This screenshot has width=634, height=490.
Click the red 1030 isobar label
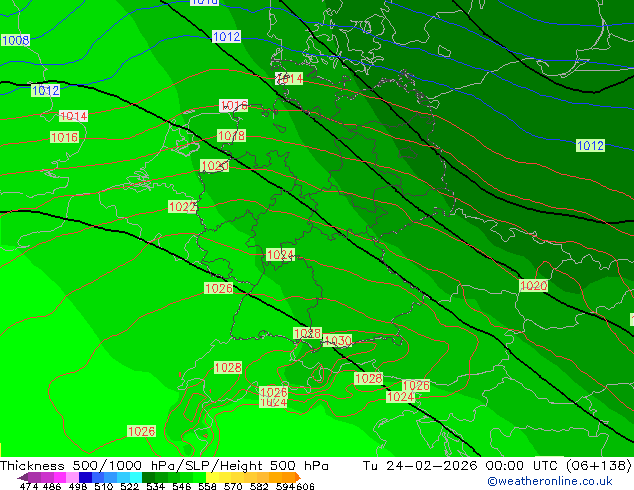pyautogui.click(x=338, y=340)
